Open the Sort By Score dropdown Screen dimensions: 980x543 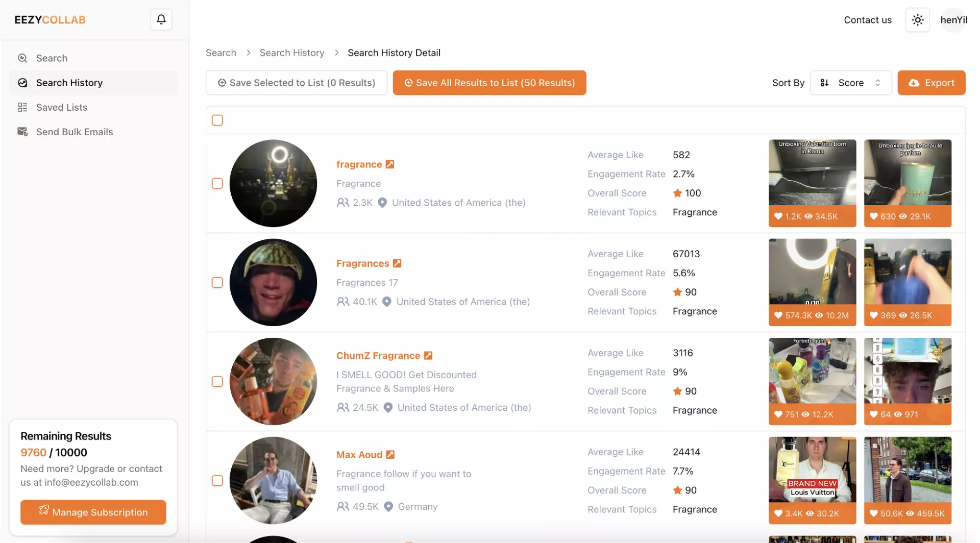point(850,83)
